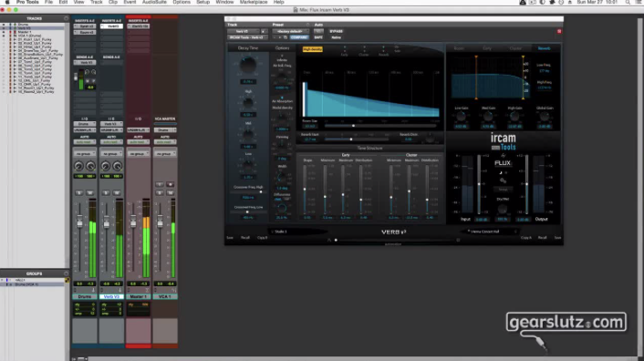Screen dimensions: 644x361
Task: Open the Vienna Concert Hall preset slot dropdown
Action: [x=491, y=232]
